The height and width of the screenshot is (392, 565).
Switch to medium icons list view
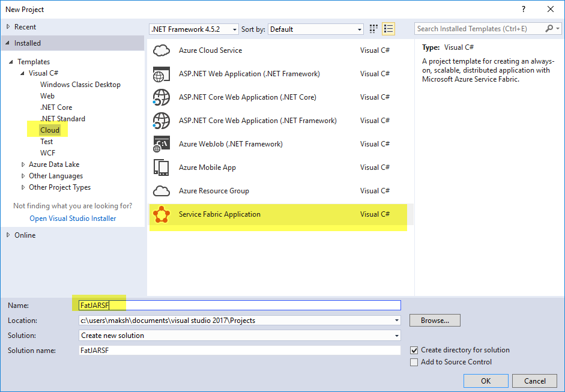coord(388,29)
